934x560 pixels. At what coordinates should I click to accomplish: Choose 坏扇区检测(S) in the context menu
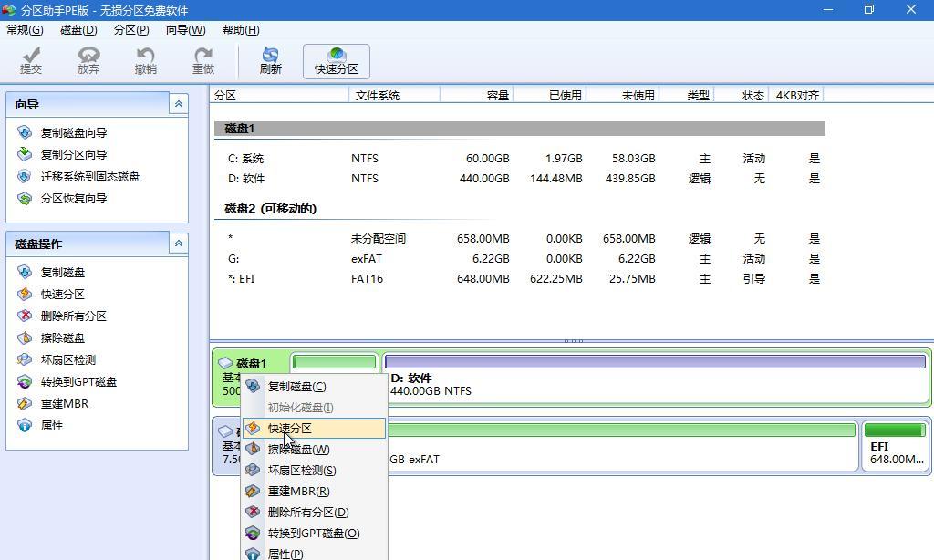pos(315,471)
